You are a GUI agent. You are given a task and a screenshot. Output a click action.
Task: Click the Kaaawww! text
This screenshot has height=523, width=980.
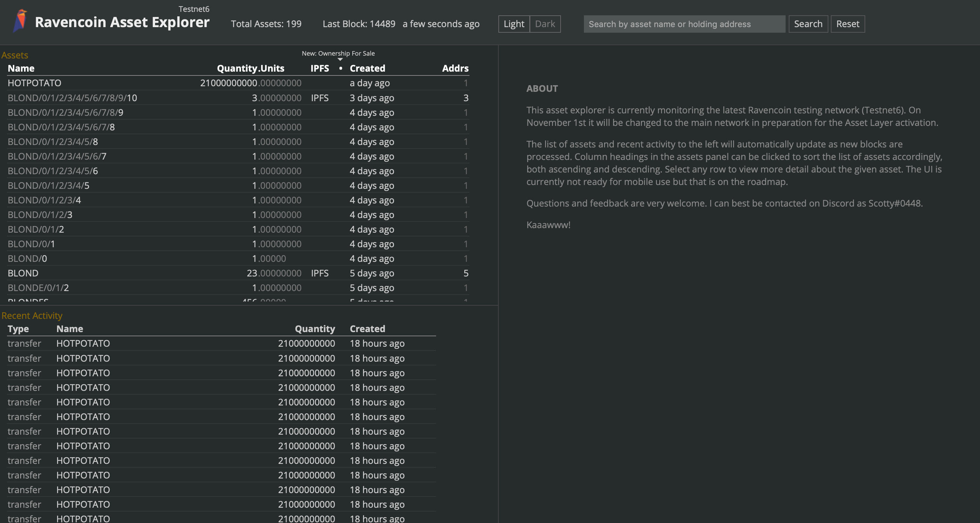pos(548,225)
